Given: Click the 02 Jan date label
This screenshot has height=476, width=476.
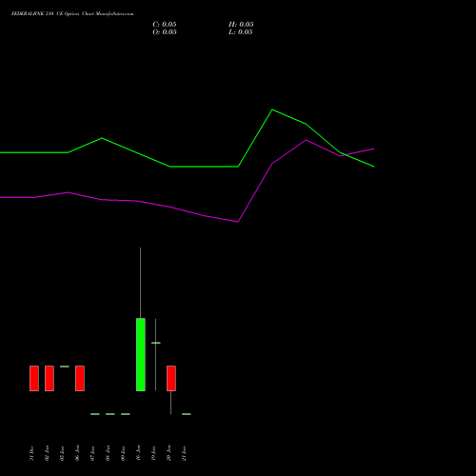Looking at the screenshot, I should pos(47,453).
